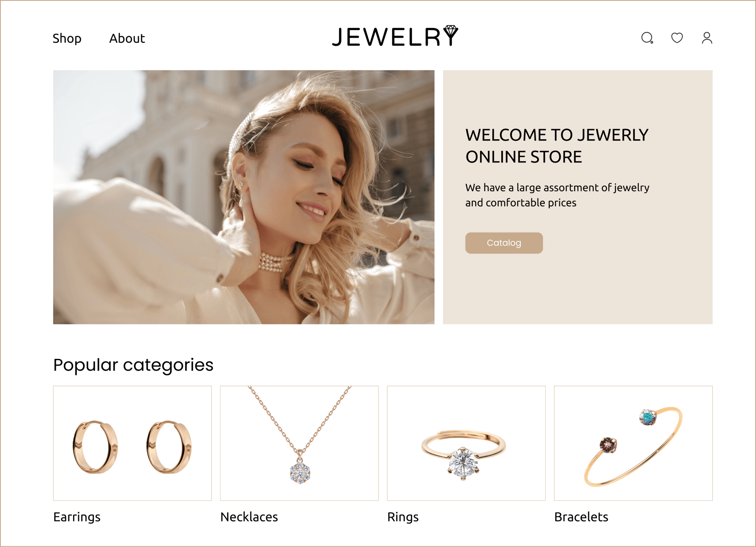The image size is (756, 547).
Task: Open the wishlist heart icon
Action: coord(677,38)
